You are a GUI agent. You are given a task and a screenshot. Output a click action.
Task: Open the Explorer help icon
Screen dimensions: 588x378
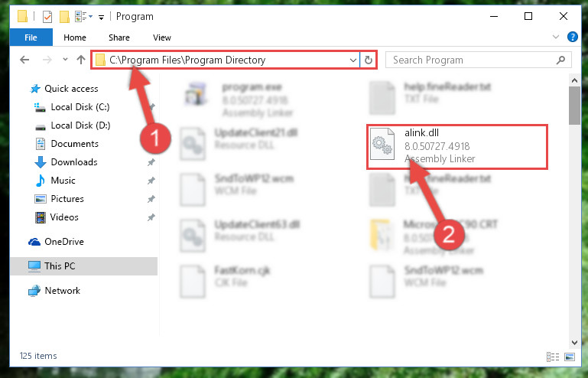[x=572, y=37]
